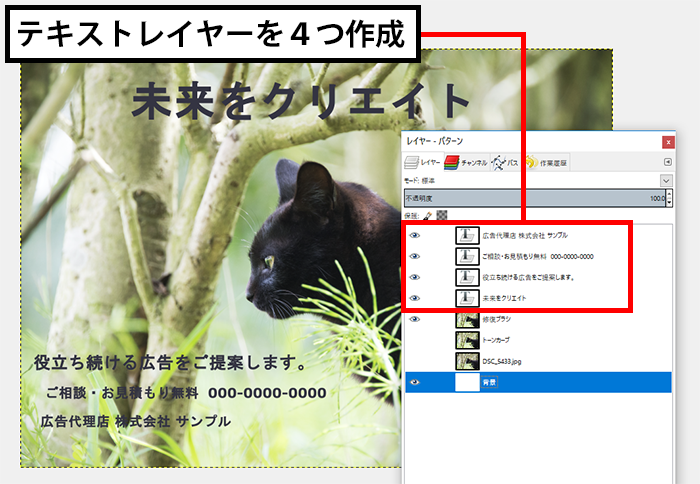Screen dimensions: 700x484
Task: Open the パス tab
Action: [x=505, y=163]
